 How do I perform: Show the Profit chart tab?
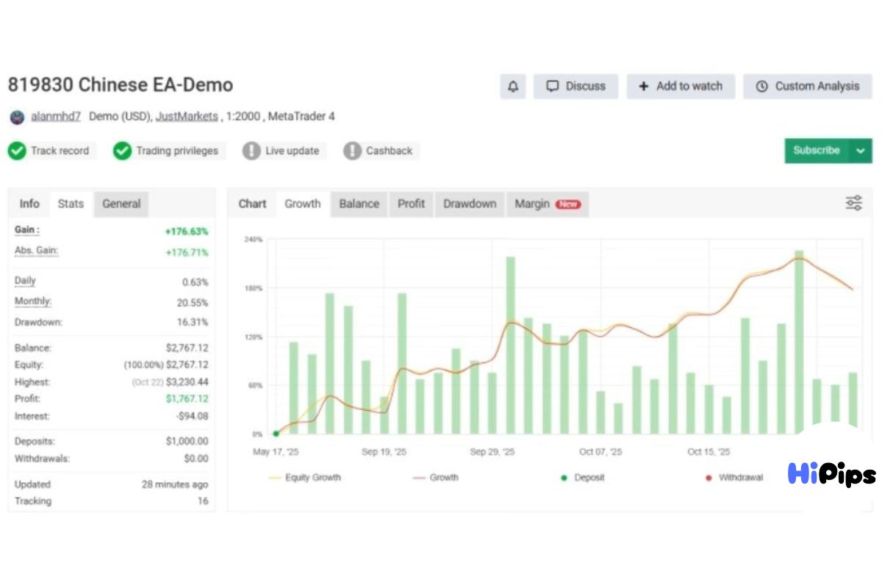coord(412,204)
